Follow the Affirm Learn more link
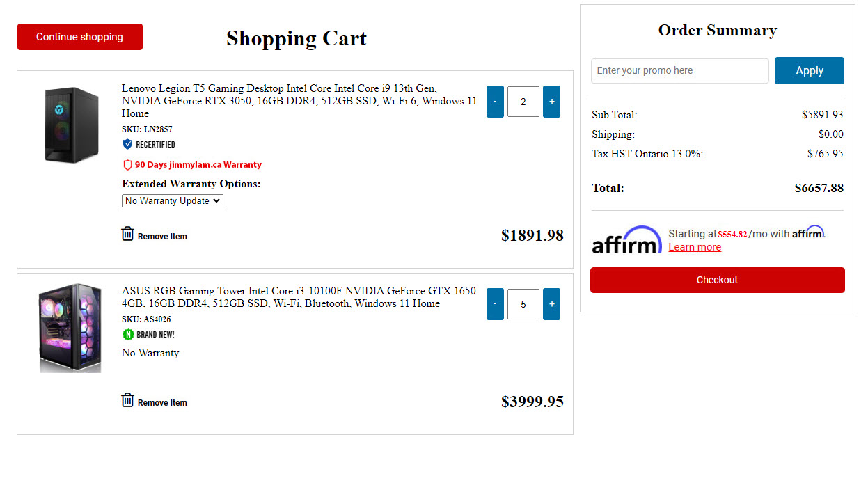The width and height of the screenshot is (868, 483). pyautogui.click(x=695, y=247)
